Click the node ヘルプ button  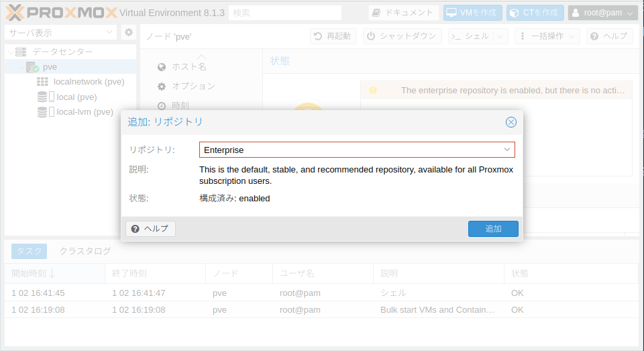609,36
